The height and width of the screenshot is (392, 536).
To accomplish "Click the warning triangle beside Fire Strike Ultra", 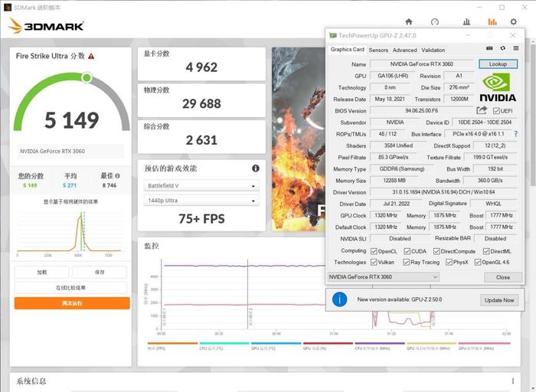I will [91, 57].
